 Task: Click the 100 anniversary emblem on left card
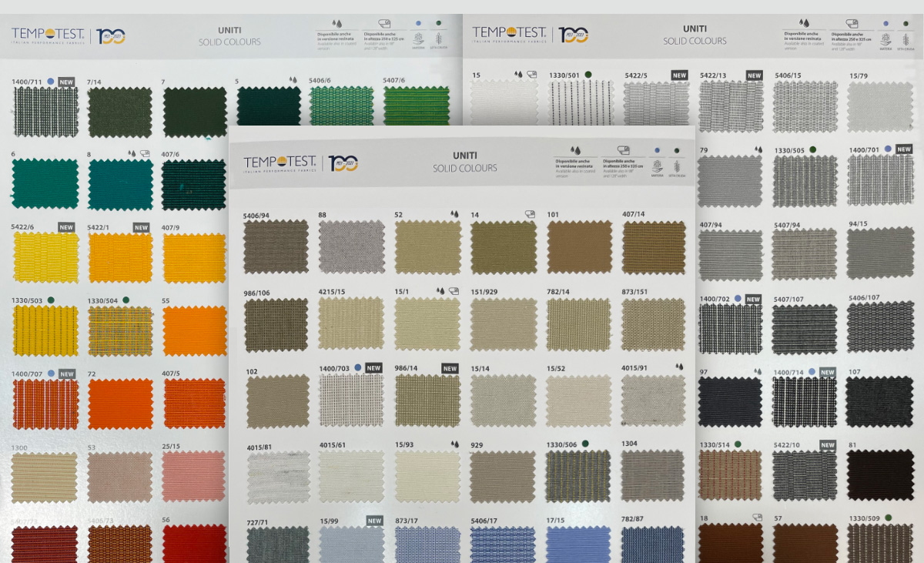pos(110,36)
